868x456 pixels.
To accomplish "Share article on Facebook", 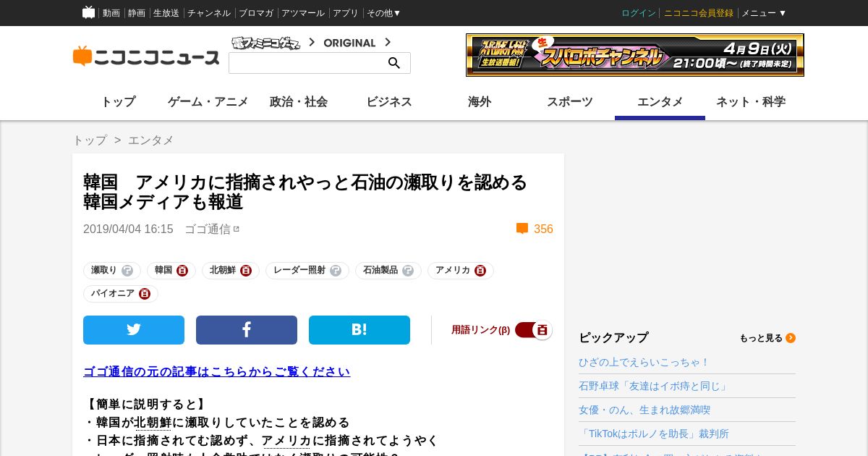I will [247, 330].
